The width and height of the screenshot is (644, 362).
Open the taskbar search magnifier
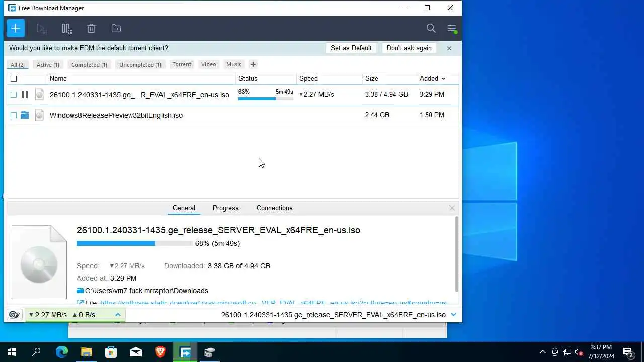36,352
